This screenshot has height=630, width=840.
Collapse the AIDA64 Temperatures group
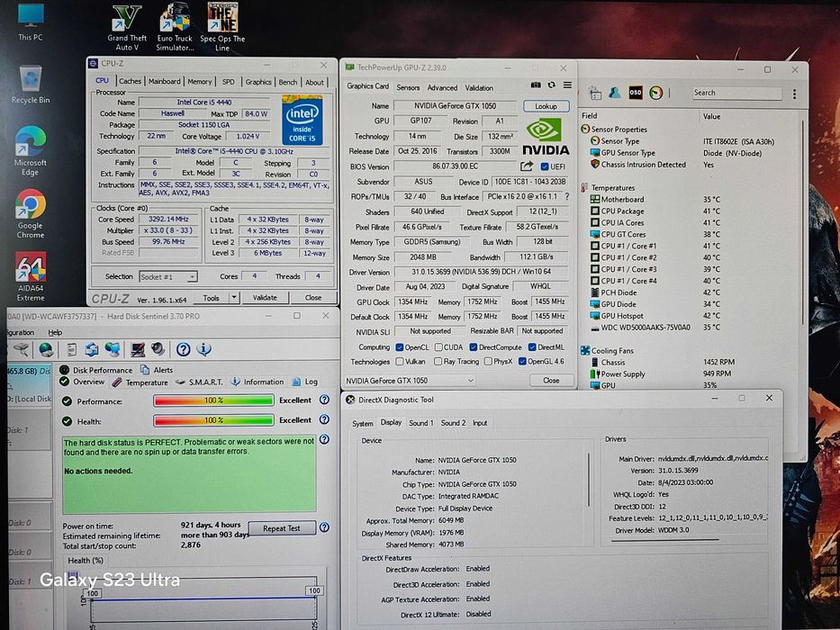pos(584,187)
